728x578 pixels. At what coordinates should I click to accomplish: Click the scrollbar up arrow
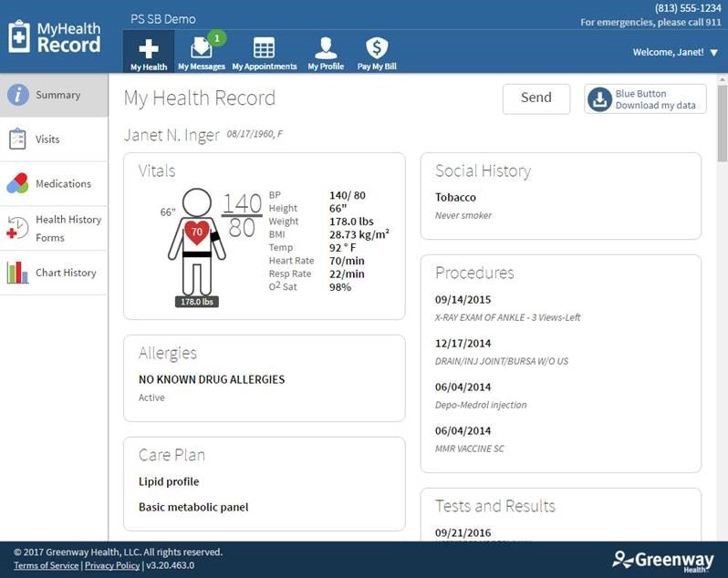tap(722, 79)
